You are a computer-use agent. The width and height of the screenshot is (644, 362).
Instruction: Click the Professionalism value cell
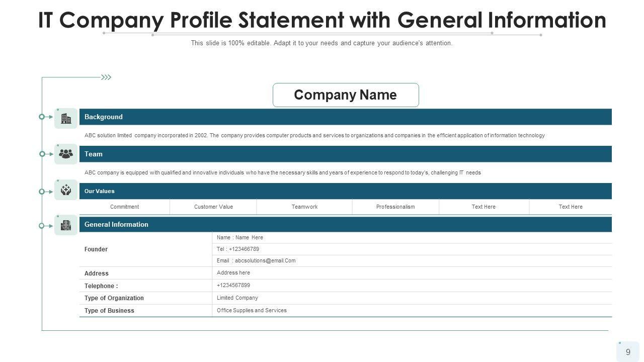click(x=395, y=207)
